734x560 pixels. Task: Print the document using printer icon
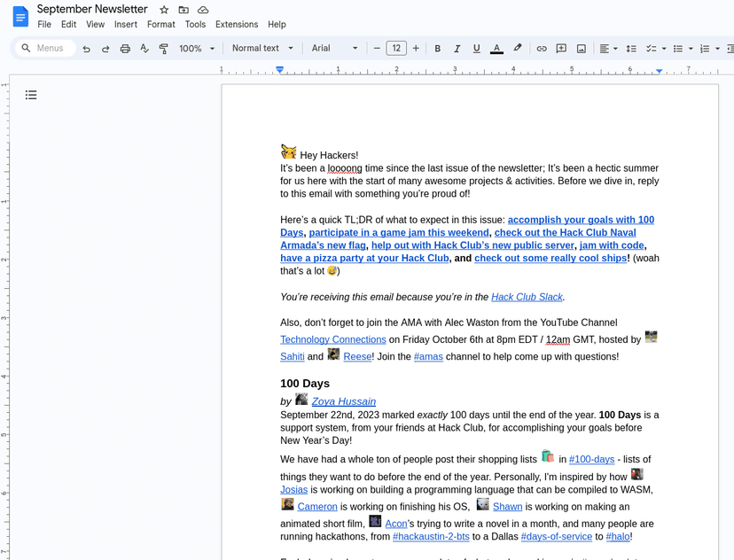[x=125, y=49]
